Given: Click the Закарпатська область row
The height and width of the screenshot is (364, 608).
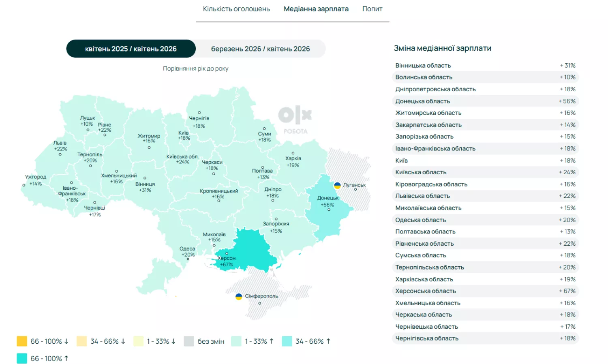Looking at the screenshot, I should (x=485, y=125).
